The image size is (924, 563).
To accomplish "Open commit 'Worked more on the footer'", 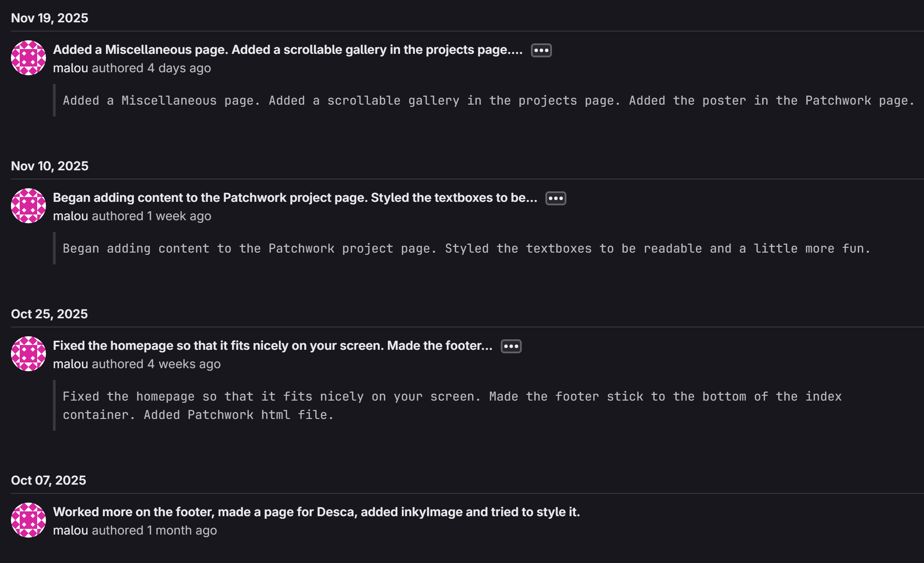I will pyautogui.click(x=316, y=512).
